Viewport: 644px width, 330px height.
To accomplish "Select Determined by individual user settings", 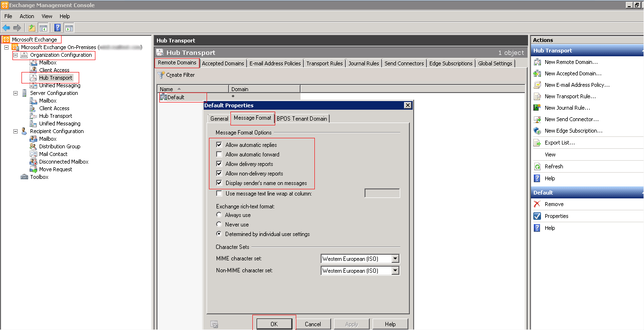I will click(219, 234).
